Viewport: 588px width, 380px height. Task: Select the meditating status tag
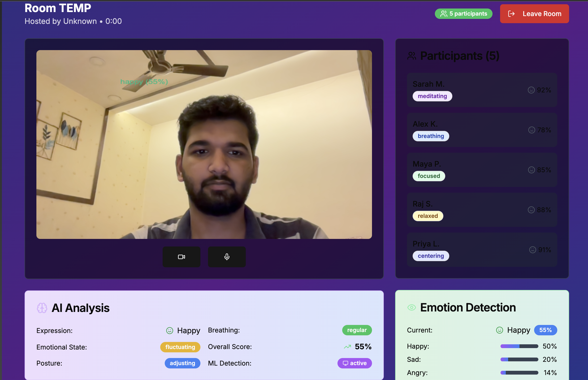[x=432, y=96]
